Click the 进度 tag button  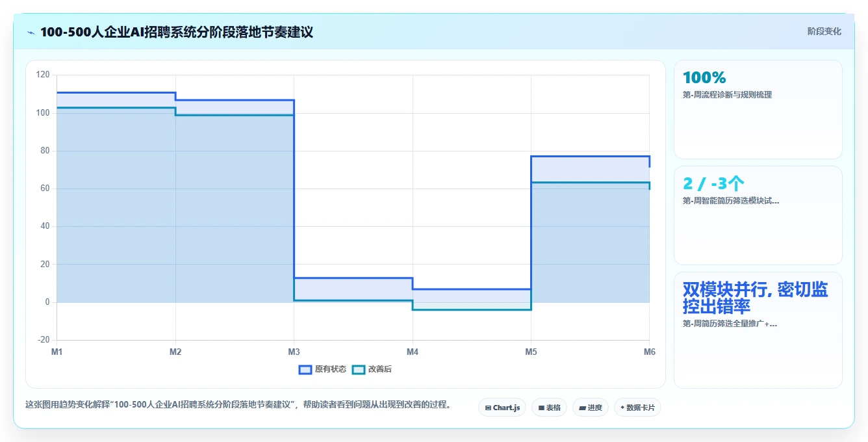tap(591, 408)
